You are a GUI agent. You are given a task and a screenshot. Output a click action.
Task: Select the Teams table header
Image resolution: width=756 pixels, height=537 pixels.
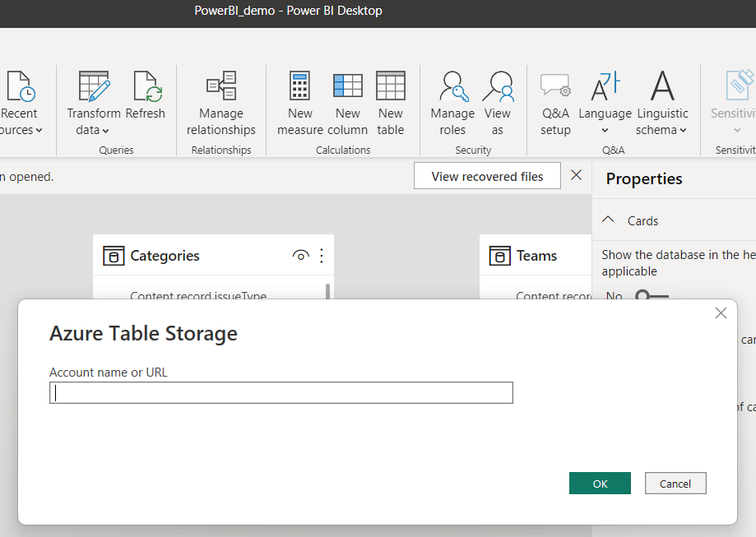[x=536, y=255]
